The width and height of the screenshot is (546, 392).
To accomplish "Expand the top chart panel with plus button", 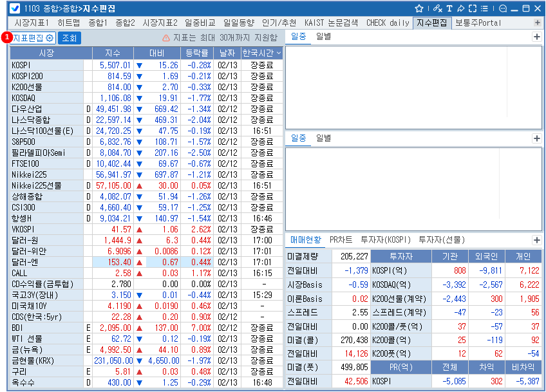I will (536, 37).
